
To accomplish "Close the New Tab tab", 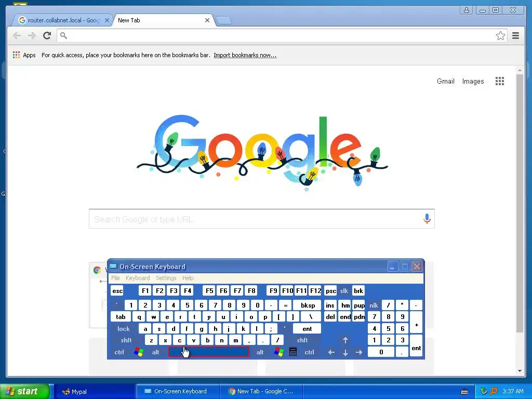I will (207, 20).
